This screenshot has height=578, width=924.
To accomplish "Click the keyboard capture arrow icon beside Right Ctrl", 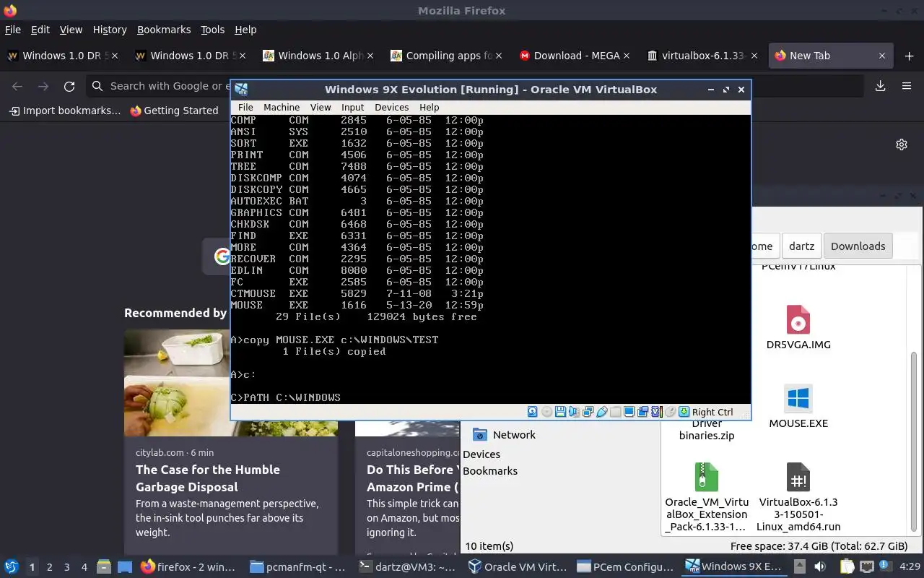I will click(x=684, y=412).
